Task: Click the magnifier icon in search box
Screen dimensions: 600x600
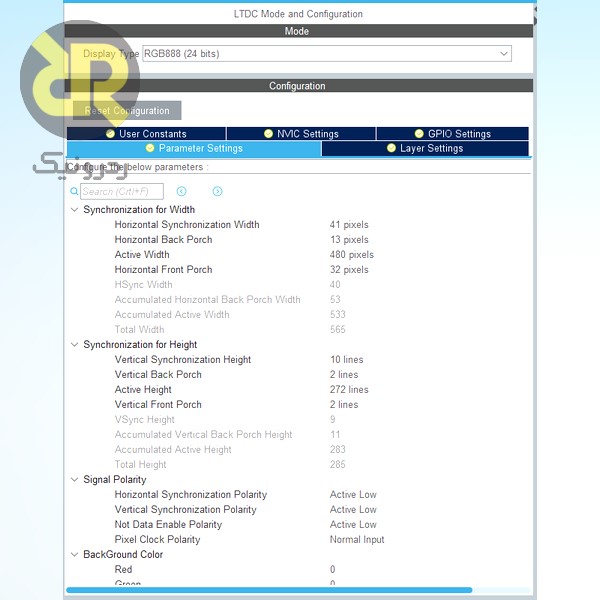Action: coord(76,191)
